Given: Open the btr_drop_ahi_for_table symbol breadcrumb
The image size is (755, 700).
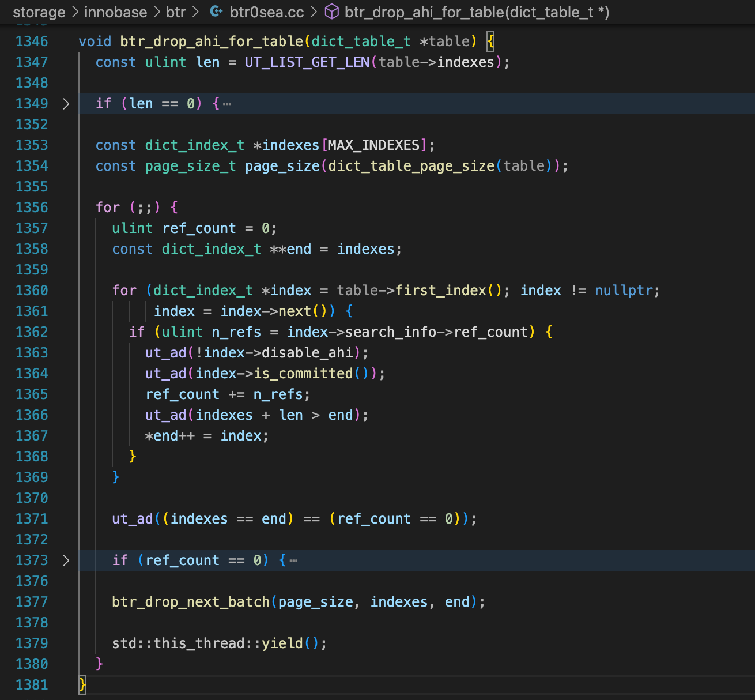Looking at the screenshot, I should point(477,12).
